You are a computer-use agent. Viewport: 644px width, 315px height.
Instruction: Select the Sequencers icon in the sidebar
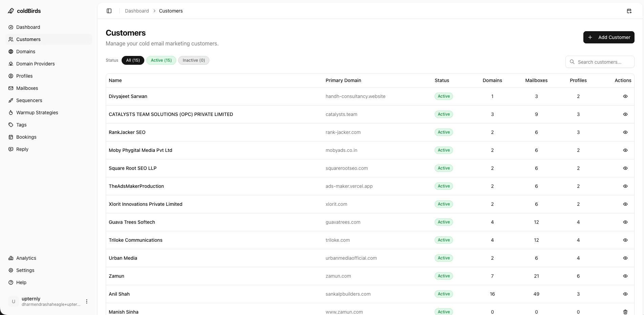(x=11, y=100)
